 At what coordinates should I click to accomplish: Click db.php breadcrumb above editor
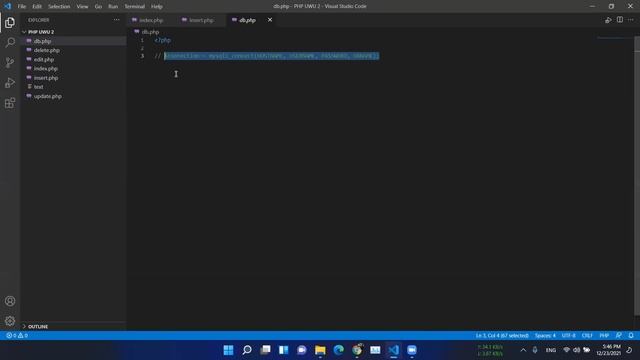(x=150, y=32)
